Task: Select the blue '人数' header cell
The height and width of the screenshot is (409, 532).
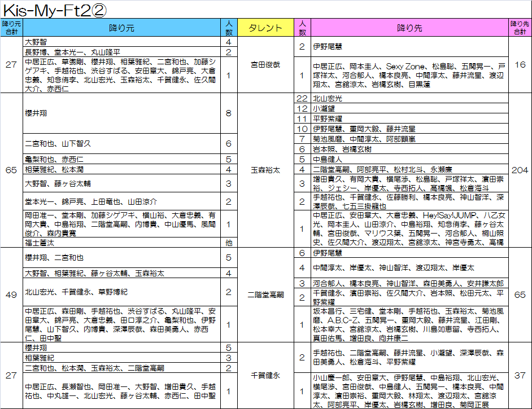Action: [x=229, y=28]
